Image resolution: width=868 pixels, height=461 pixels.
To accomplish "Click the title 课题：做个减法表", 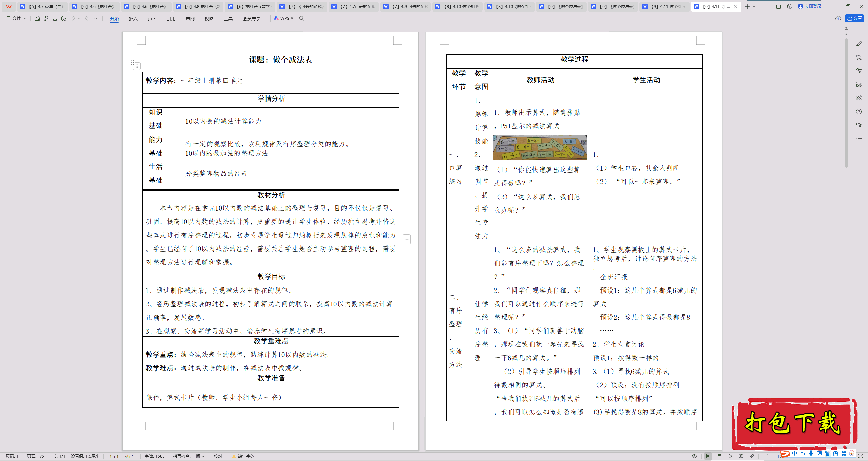I will pos(281,60).
